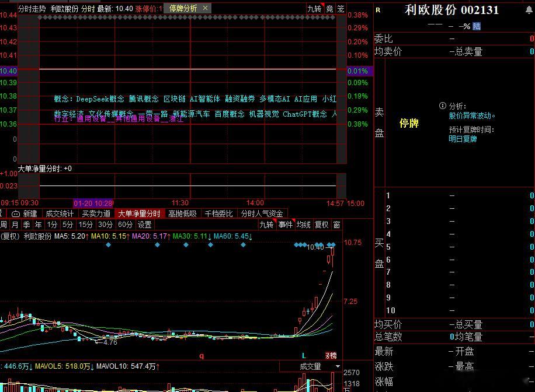Click the 新建 indicator icon button
The height and width of the screenshot is (392, 535).
25,214
